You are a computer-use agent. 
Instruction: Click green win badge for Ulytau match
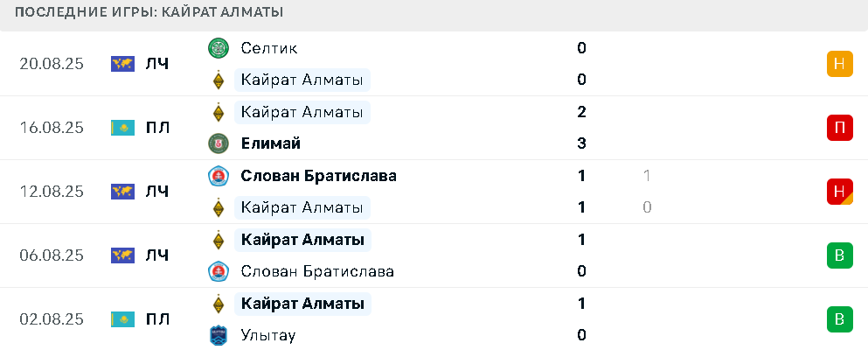coord(840,319)
